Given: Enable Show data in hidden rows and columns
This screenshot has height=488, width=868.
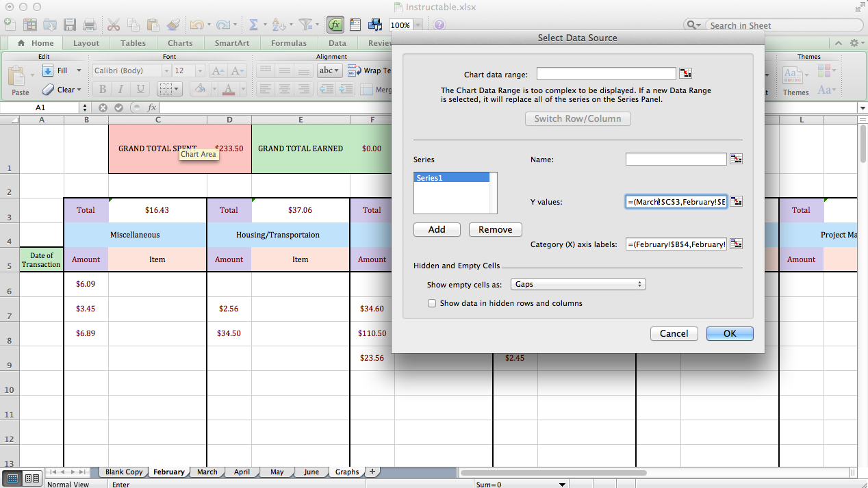Looking at the screenshot, I should point(432,302).
